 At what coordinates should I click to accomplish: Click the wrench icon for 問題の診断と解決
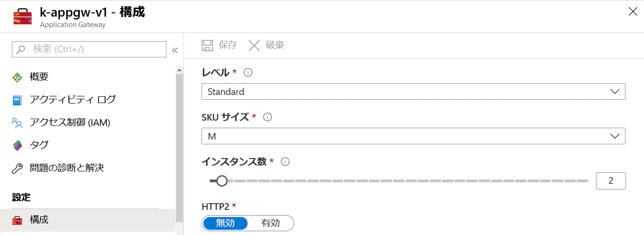[17, 168]
